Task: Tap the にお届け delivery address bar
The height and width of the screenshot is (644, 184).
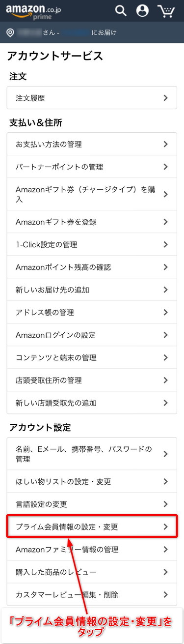Action: tap(92, 33)
